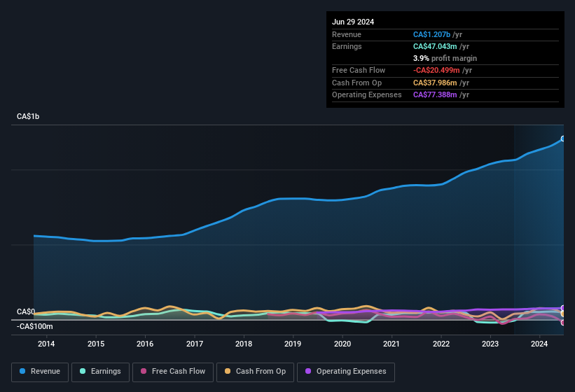Image resolution: width=575 pixels, height=392 pixels.
Task: Click the Revenue row label in tooltip
Action: click(347, 34)
